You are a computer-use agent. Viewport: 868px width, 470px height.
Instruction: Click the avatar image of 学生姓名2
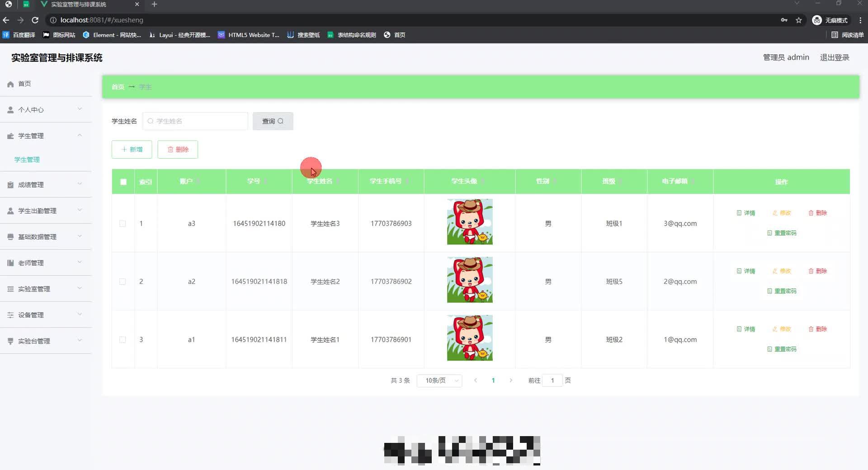(470, 280)
